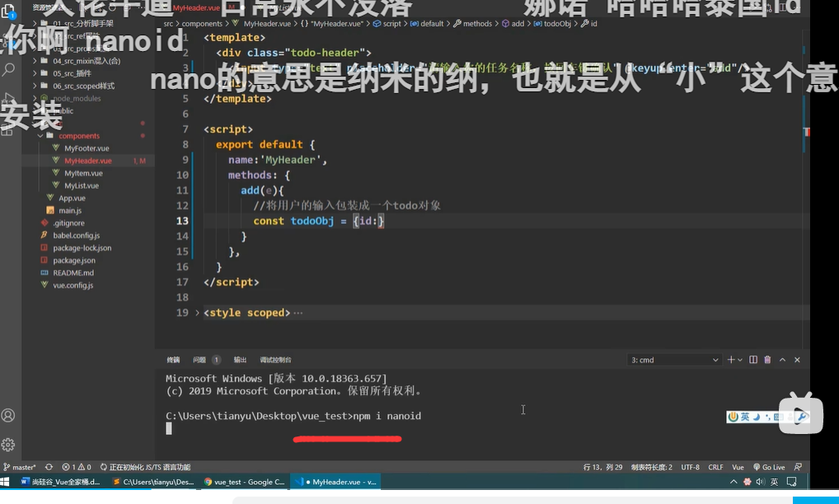Change the Vue language mode in status bar

[x=738, y=467]
